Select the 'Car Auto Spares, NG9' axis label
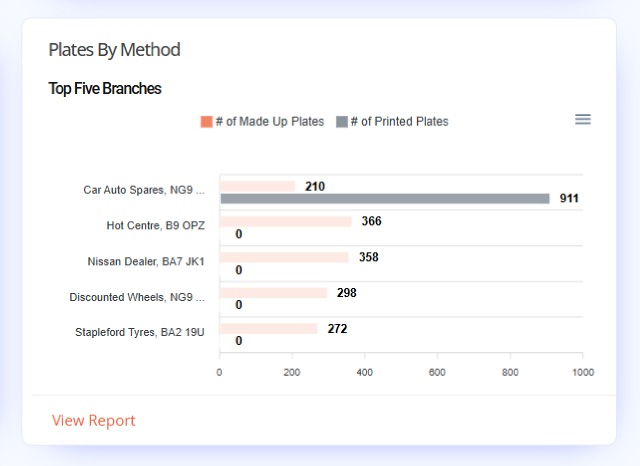Viewport: 640px width, 466px height. coord(144,190)
